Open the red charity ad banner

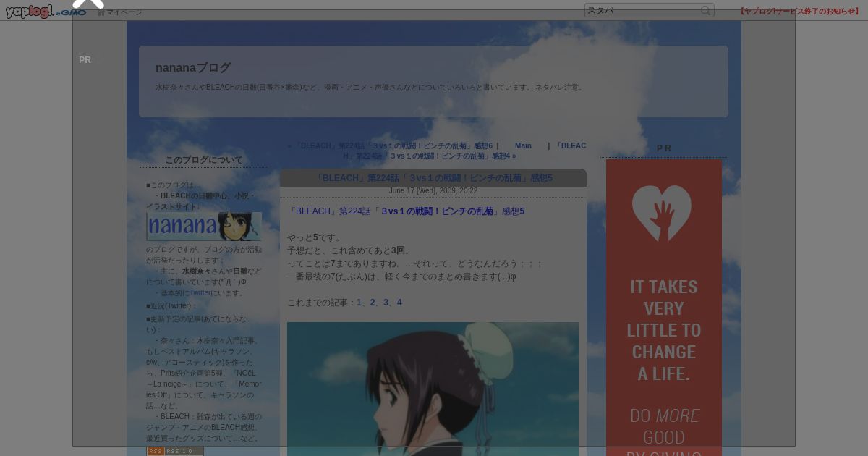tap(664, 308)
